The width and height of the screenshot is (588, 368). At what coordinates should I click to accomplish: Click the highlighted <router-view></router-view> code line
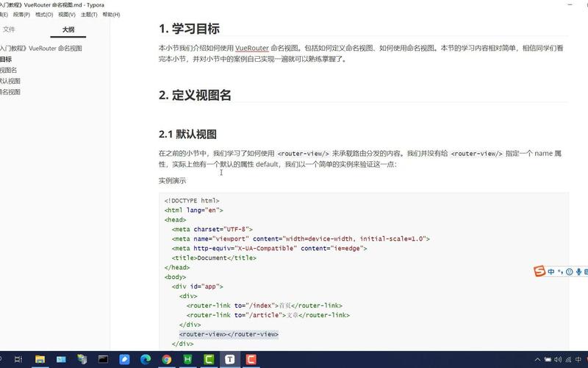pyautogui.click(x=229, y=334)
